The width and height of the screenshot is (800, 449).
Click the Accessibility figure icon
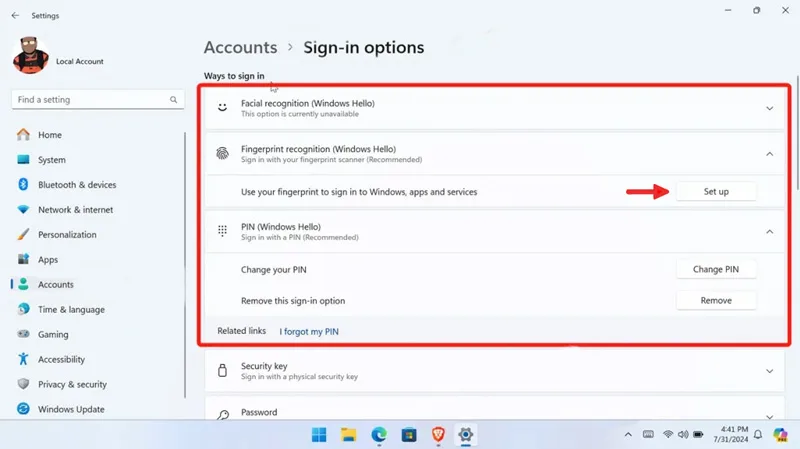[23, 359]
